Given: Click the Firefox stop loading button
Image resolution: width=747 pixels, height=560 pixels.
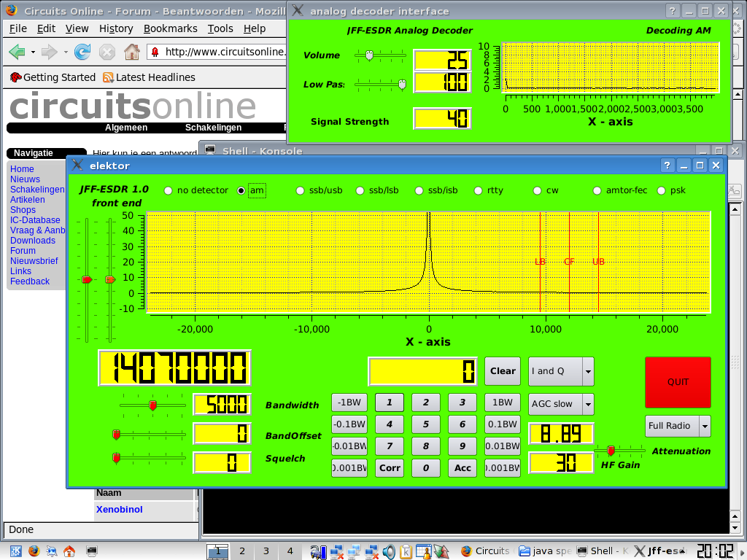Looking at the screenshot, I should pos(107,52).
